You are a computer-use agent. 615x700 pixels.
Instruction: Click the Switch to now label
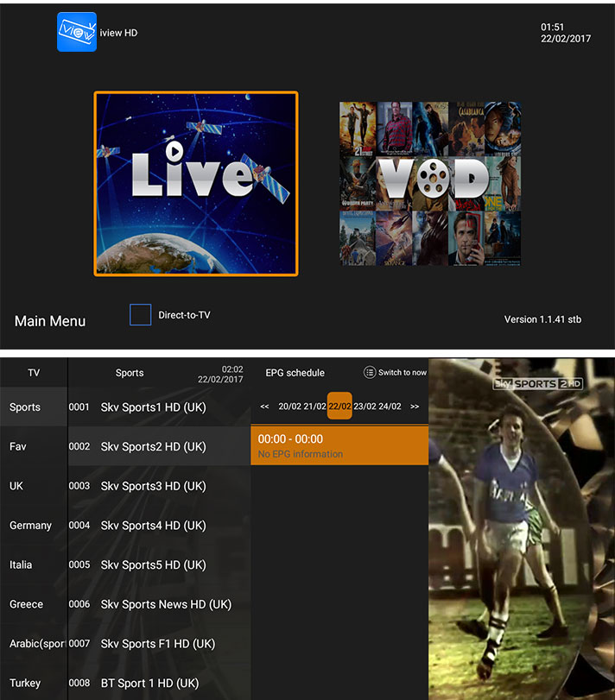point(402,372)
